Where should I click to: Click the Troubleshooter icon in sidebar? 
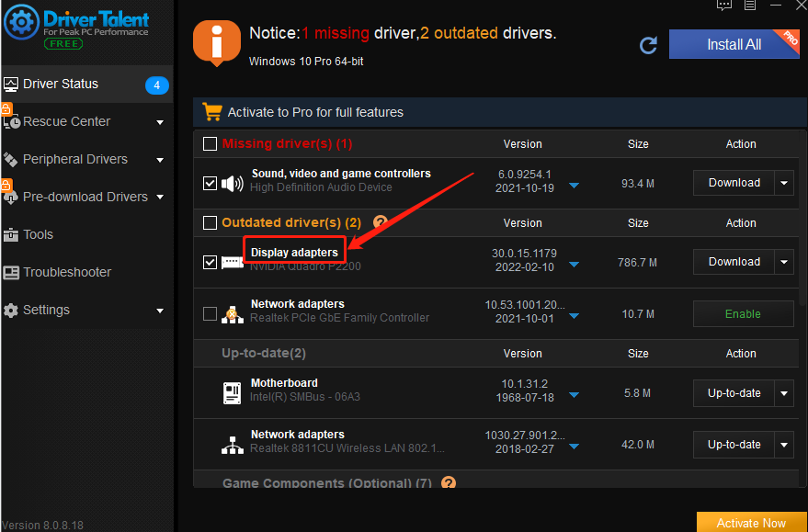click(x=11, y=273)
